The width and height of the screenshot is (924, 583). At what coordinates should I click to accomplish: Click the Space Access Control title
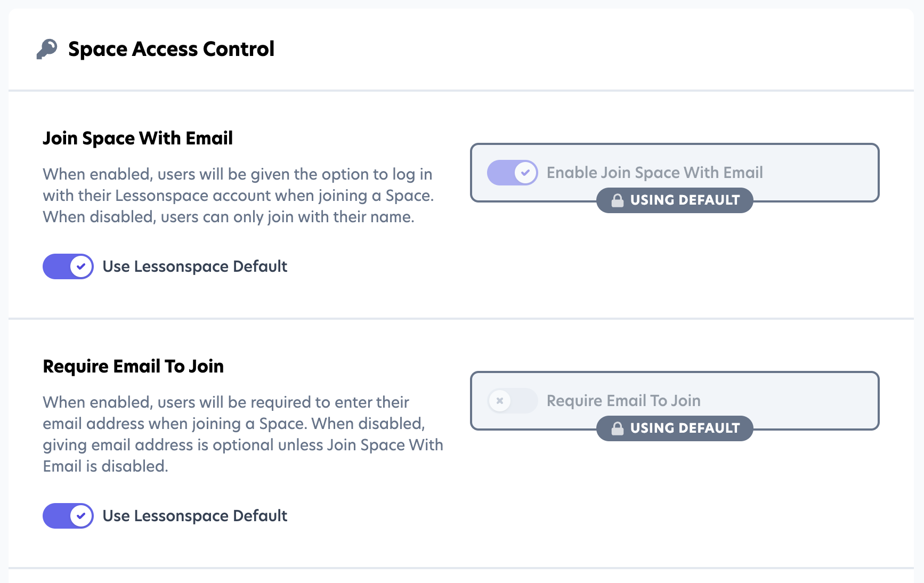pyautogui.click(x=171, y=49)
